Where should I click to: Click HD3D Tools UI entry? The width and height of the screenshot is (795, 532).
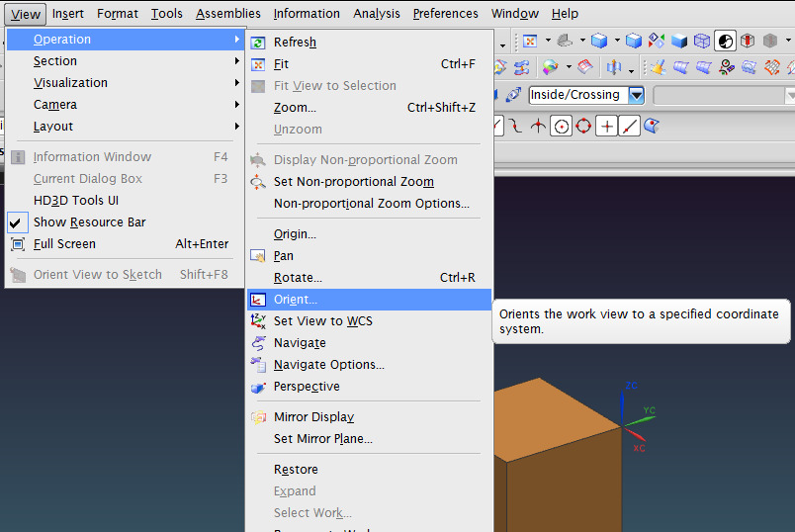(x=76, y=201)
